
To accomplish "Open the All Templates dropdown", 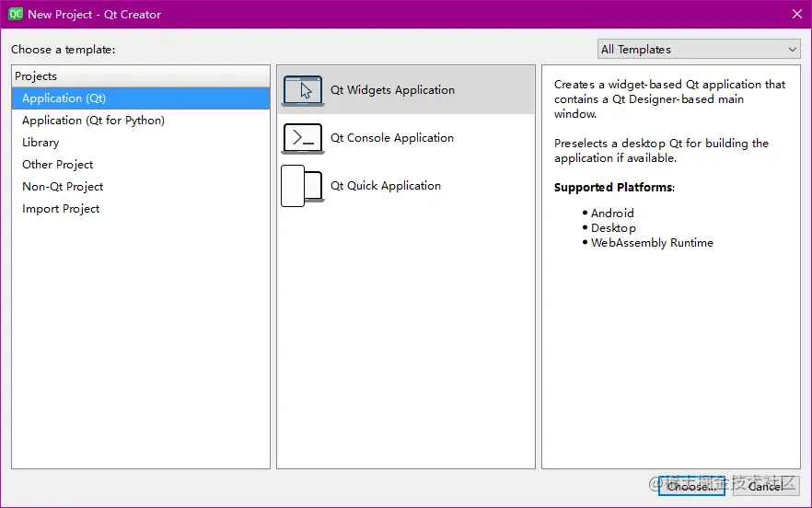I will [699, 49].
